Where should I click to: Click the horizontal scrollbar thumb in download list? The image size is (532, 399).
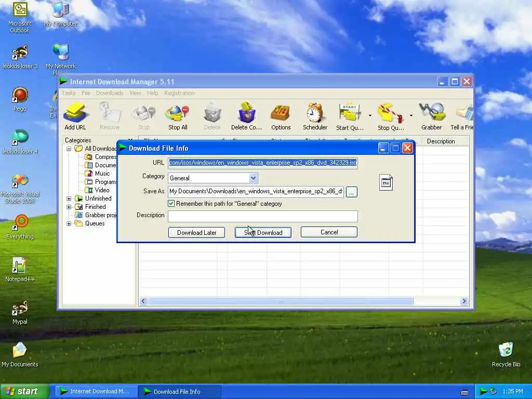click(280, 301)
